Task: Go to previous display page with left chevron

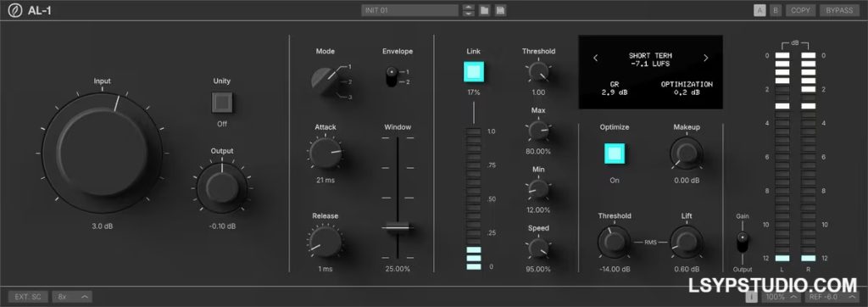Action: pos(596,58)
